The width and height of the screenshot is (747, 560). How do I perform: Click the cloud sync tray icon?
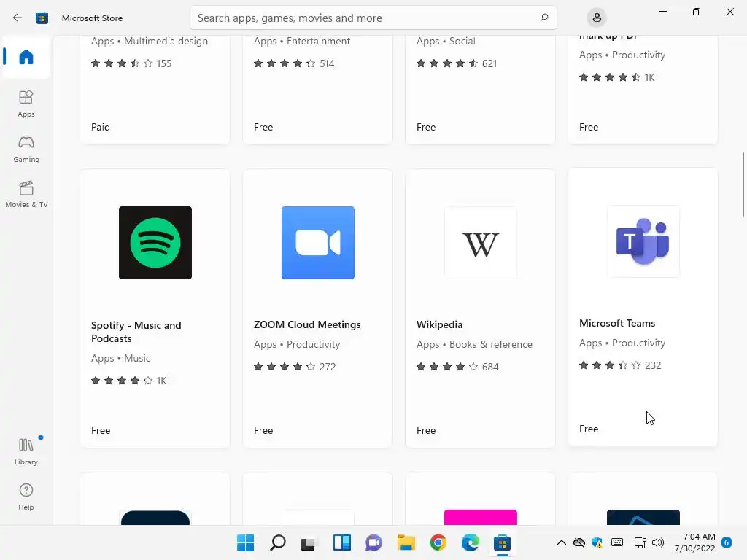[578, 542]
